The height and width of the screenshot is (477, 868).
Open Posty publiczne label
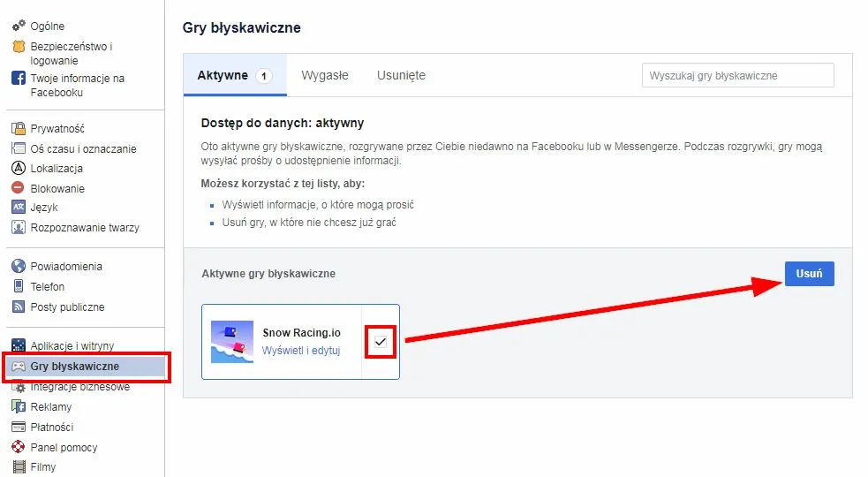click(67, 307)
